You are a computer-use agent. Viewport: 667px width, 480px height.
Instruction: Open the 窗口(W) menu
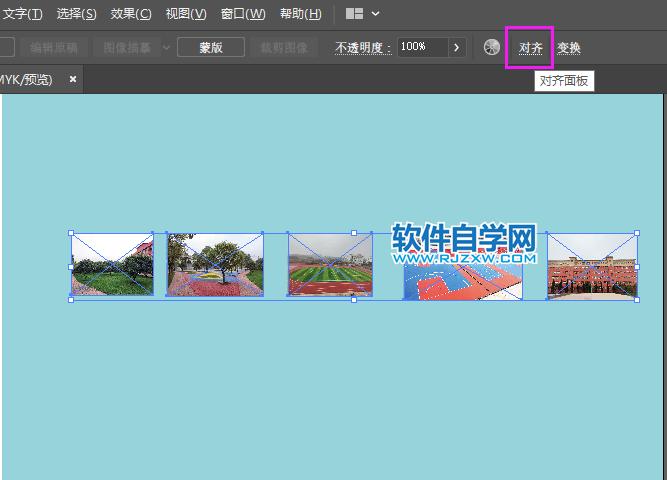pyautogui.click(x=243, y=14)
